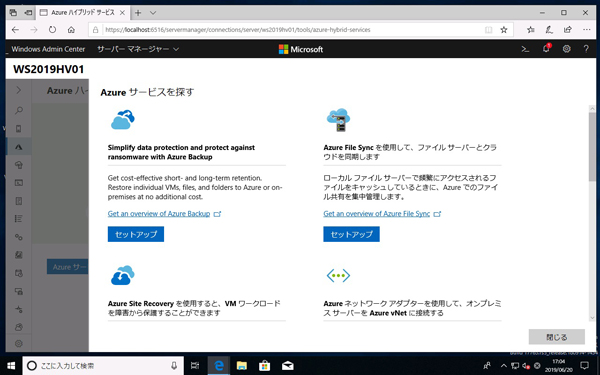Click the sidebar search tools icon
This screenshot has width=600, height=375.
click(x=18, y=111)
